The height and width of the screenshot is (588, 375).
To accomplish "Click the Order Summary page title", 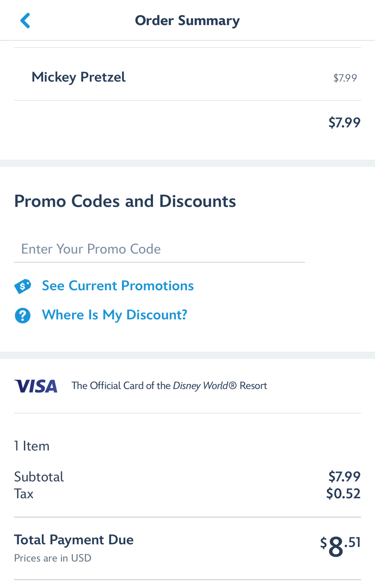I will (x=187, y=21).
